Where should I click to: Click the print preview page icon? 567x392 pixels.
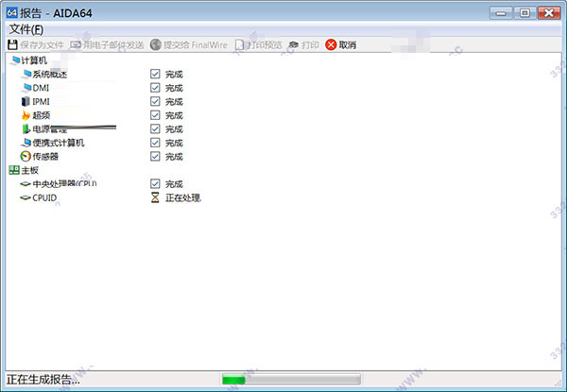[x=239, y=44]
